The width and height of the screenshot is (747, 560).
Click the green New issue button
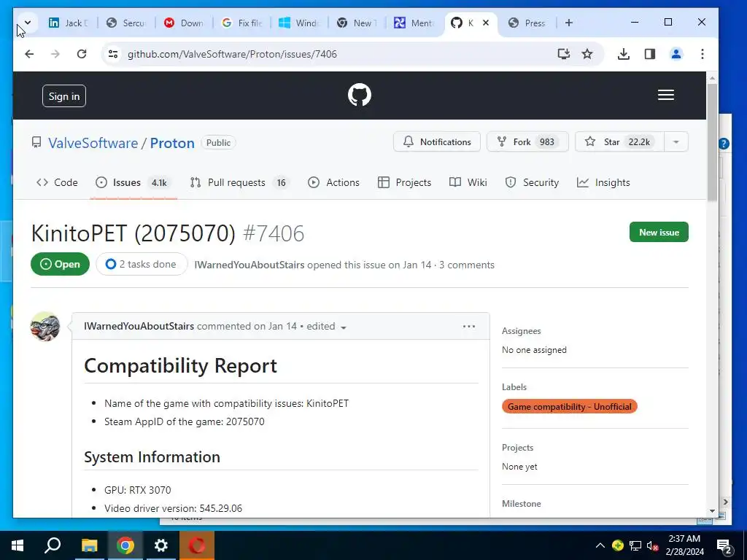pyautogui.click(x=659, y=232)
